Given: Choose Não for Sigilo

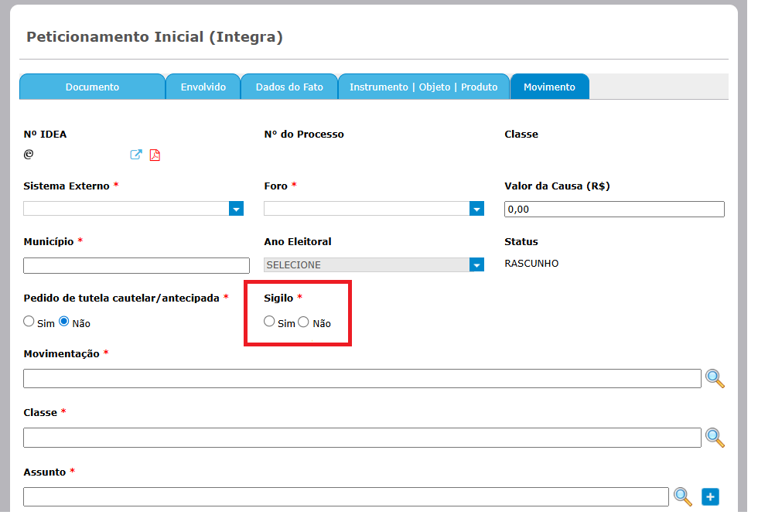Looking at the screenshot, I should point(304,322).
